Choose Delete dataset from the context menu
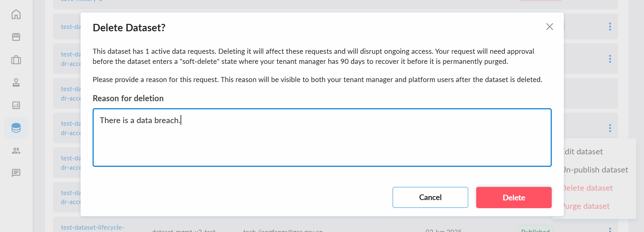 (588, 188)
